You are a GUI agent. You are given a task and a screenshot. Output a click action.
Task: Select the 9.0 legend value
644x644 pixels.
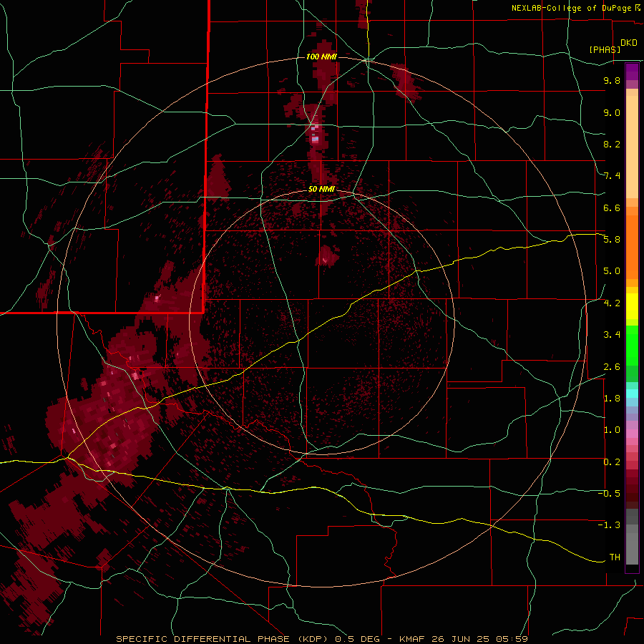[612, 112]
